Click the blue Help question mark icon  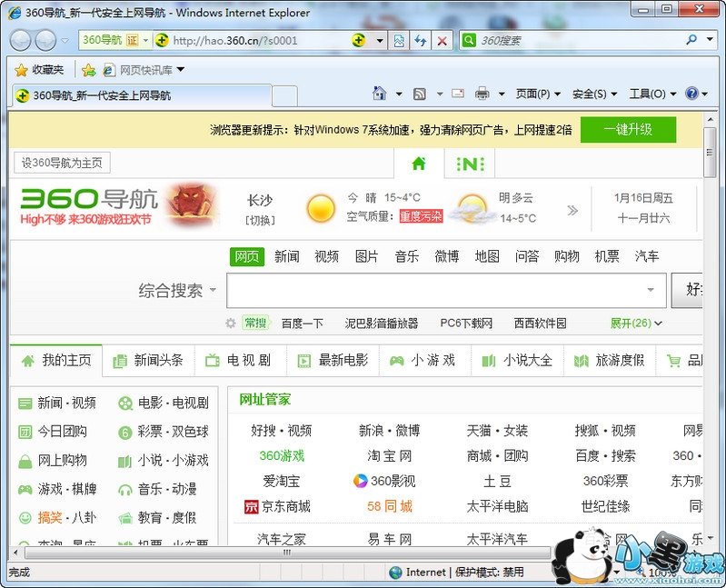pos(691,94)
